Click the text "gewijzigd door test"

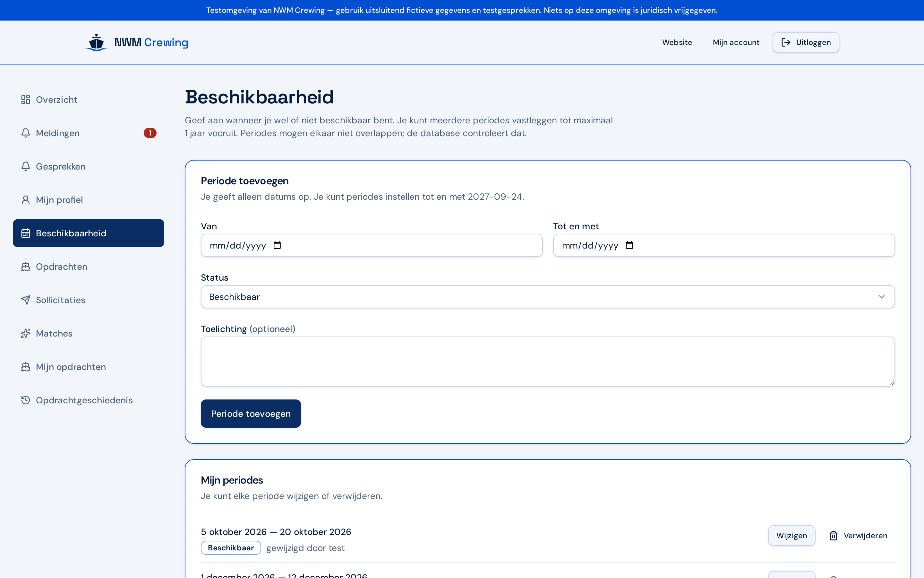305,548
